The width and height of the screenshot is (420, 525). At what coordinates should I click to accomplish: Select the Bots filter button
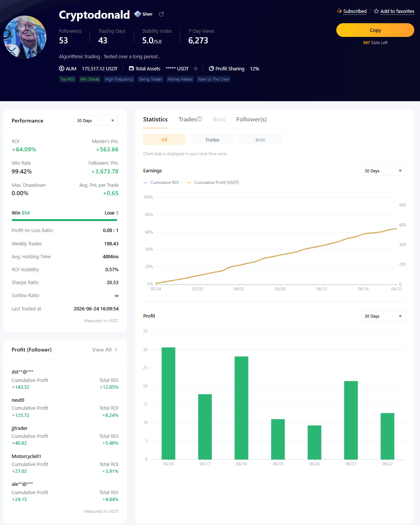[x=260, y=140]
